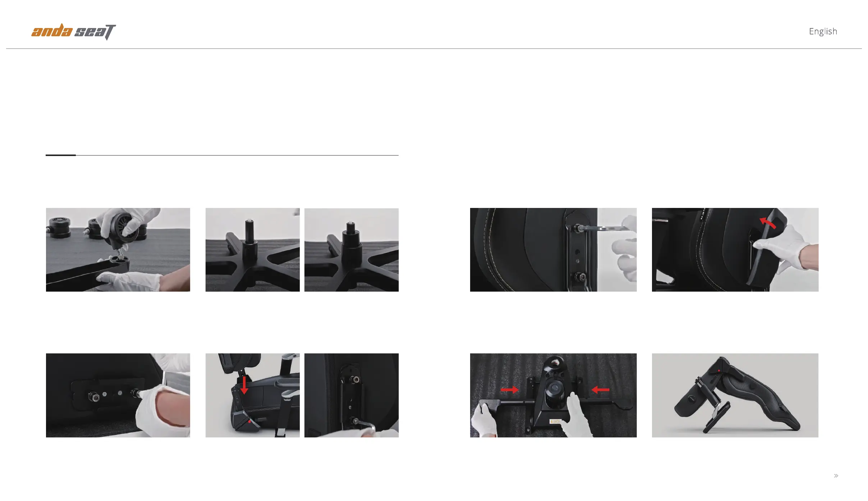Open the folded seat shell photo

pos(735,395)
